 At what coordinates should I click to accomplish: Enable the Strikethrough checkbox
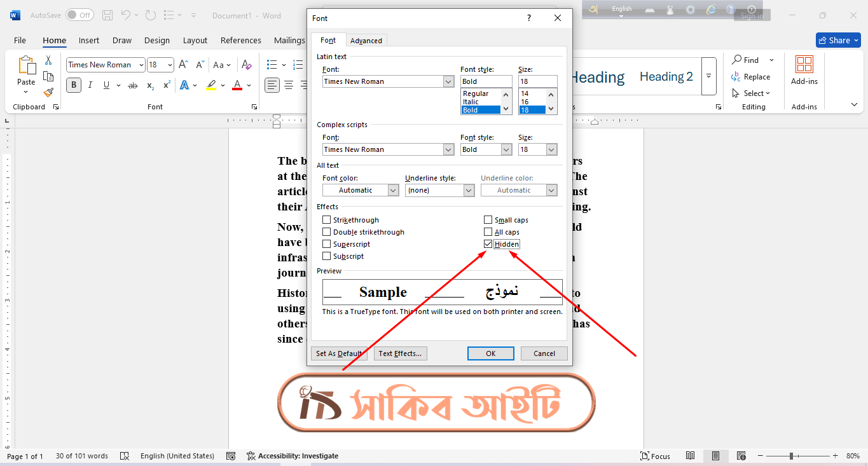click(x=327, y=220)
